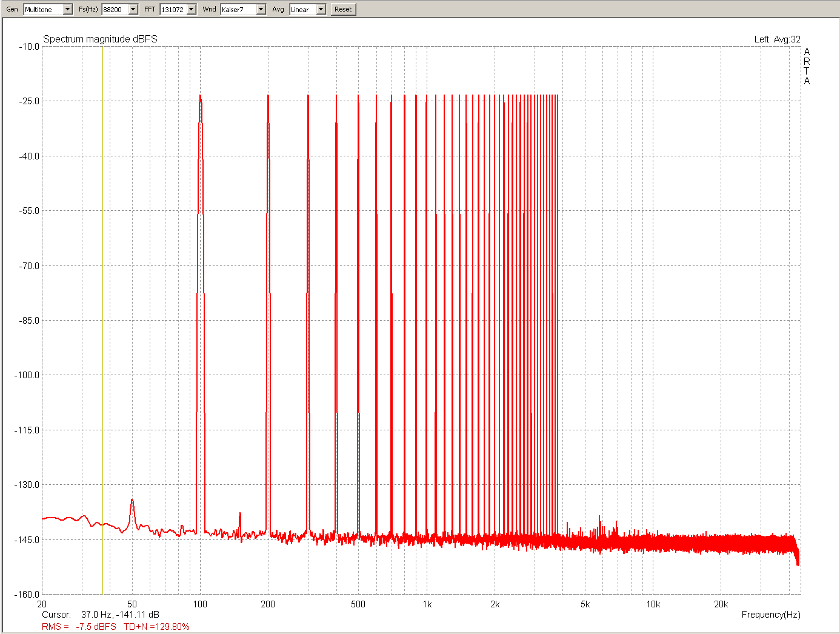Click the 5k frequency axis label

pyautogui.click(x=585, y=604)
